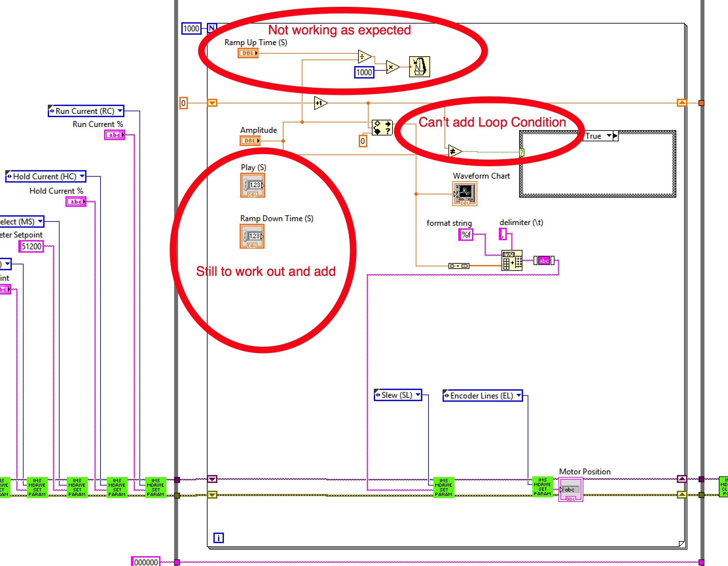Click the Wait (ms) metronome icon

pos(419,67)
